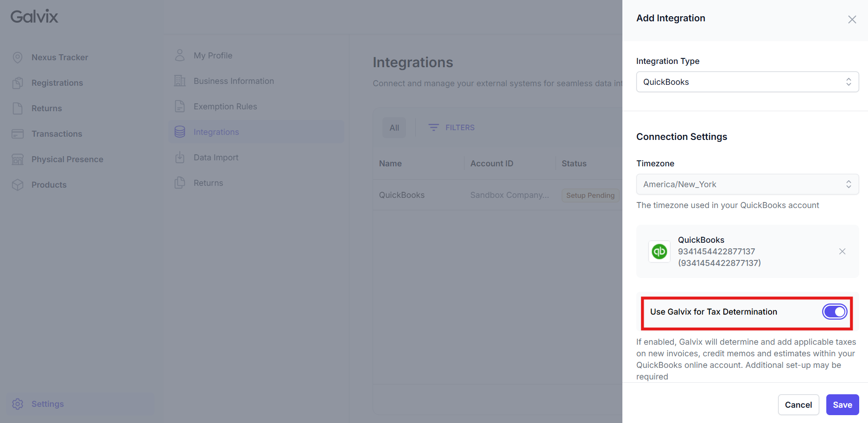Click the Returns document icon in main sidebar

click(x=18, y=108)
